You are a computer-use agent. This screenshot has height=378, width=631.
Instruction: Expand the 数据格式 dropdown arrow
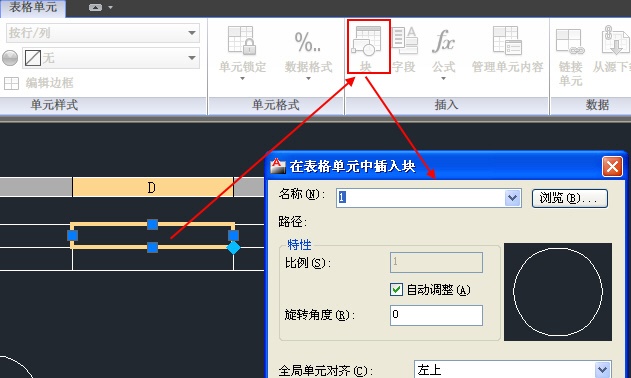click(308, 78)
